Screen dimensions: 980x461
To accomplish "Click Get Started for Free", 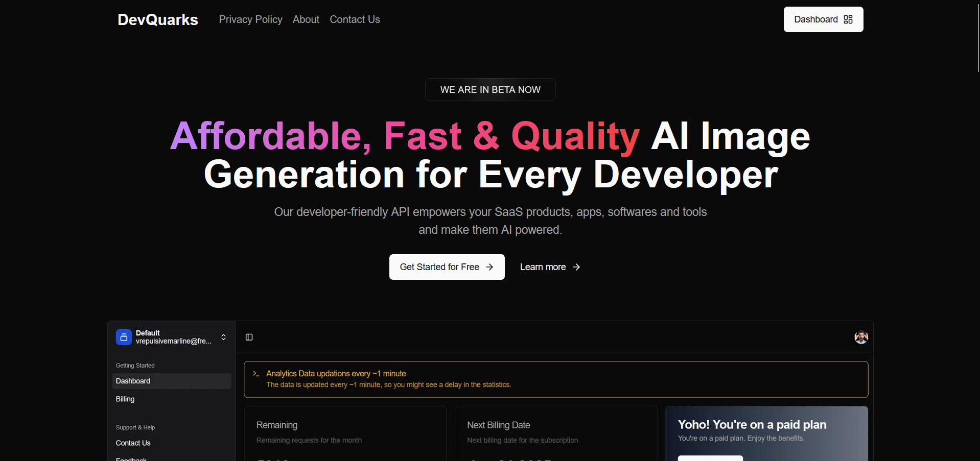I will pos(447,267).
